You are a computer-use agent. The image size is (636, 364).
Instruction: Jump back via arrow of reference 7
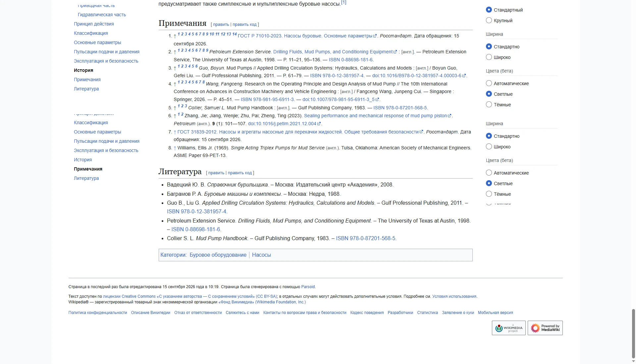click(175, 132)
